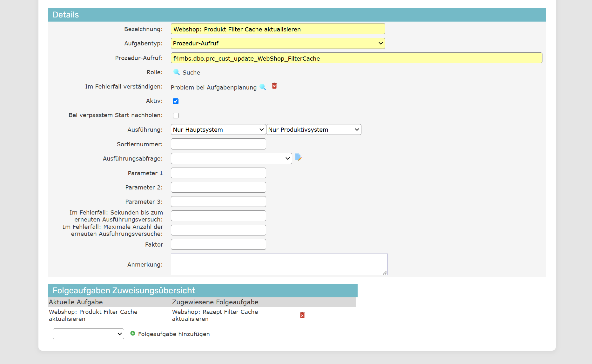Click the Faktor input field
The height and width of the screenshot is (364, 592).
[218, 244]
